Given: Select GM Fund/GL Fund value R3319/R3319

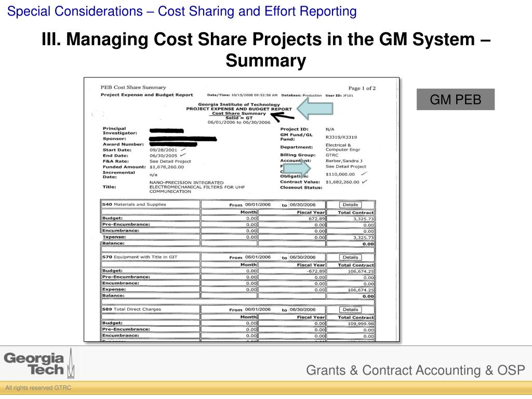Looking at the screenshot, I should pos(341,137).
